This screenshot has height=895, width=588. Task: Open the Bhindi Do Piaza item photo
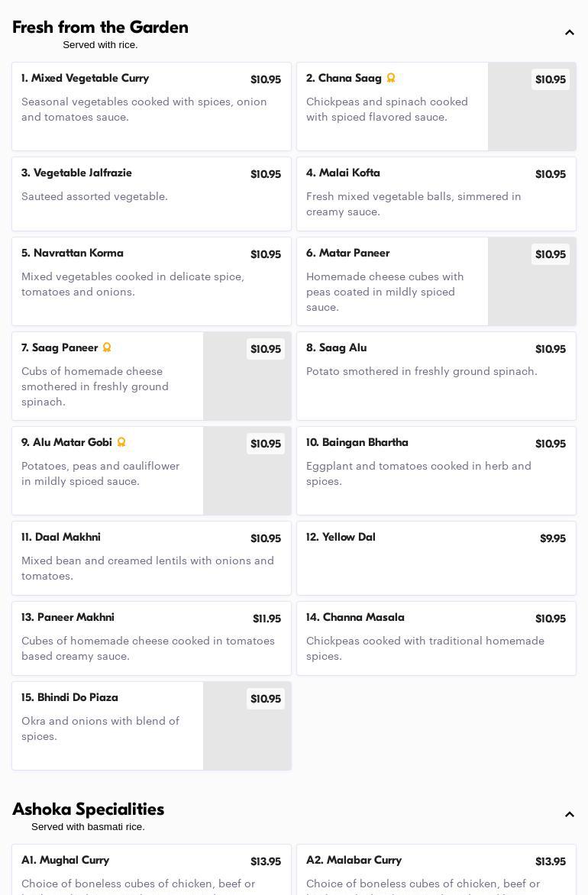(247, 733)
